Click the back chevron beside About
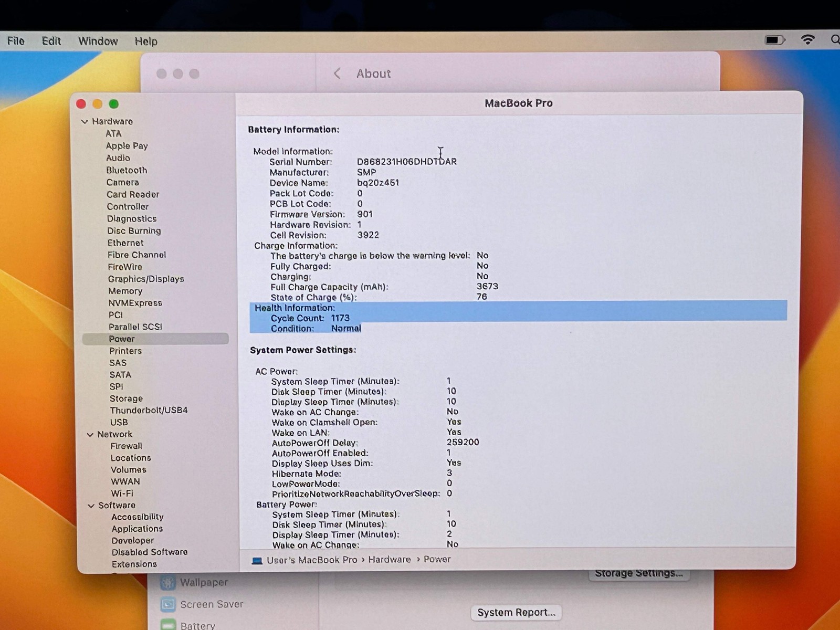 click(x=337, y=73)
